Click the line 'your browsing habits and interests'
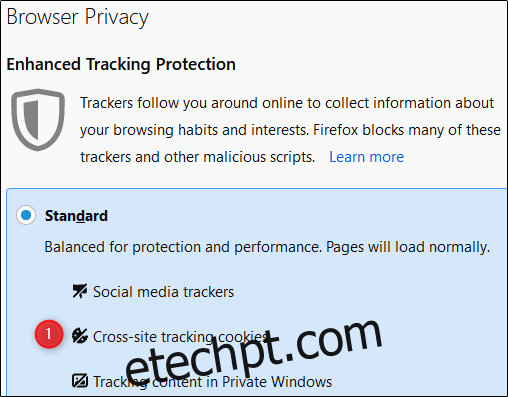Screen dimensions: 508x397 pyautogui.click(x=290, y=130)
